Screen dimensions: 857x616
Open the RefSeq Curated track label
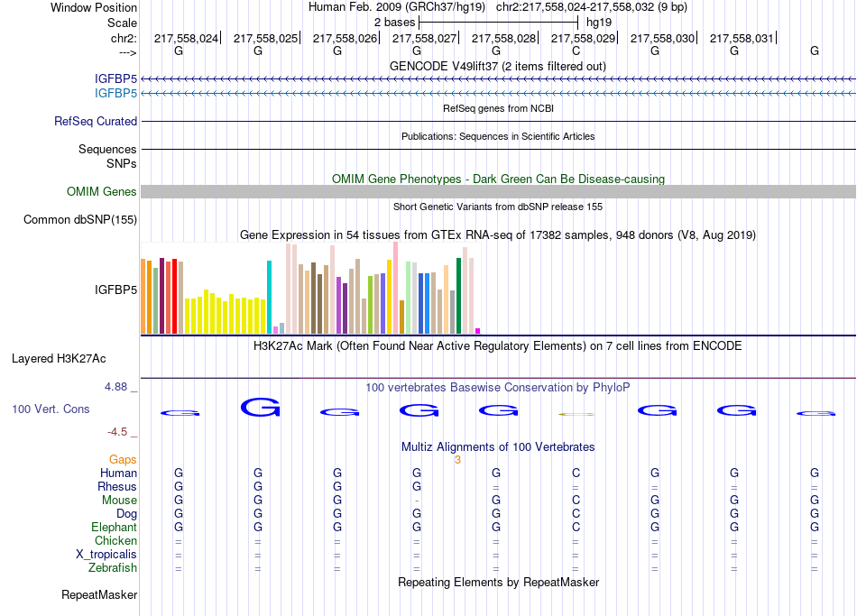[96, 122]
